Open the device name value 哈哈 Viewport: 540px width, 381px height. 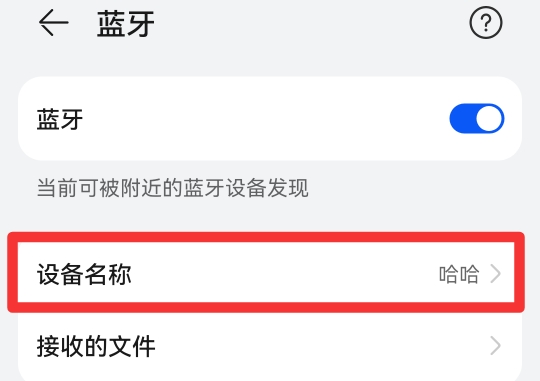click(459, 274)
